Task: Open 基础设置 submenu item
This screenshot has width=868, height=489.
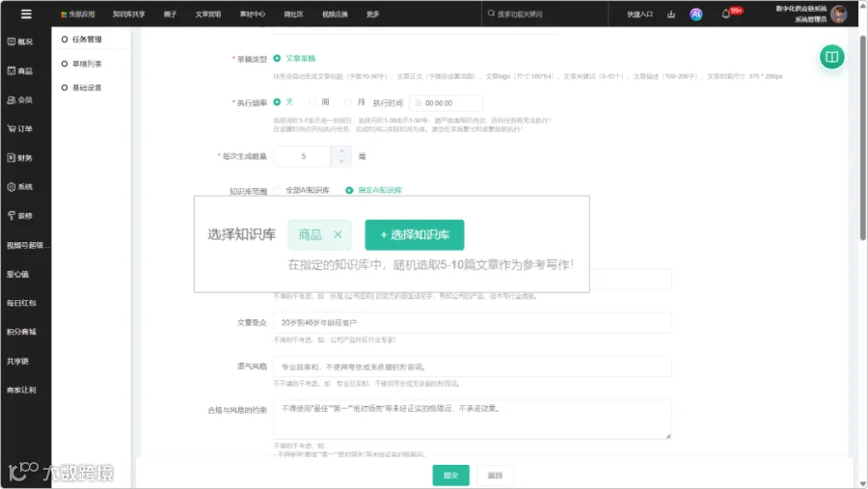Action: 87,88
